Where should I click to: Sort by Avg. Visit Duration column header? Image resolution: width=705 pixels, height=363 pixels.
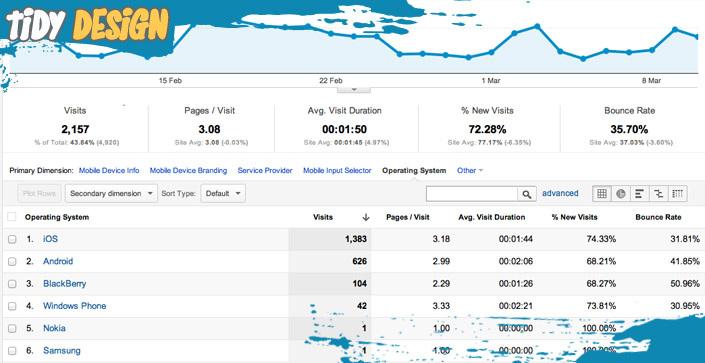point(492,217)
